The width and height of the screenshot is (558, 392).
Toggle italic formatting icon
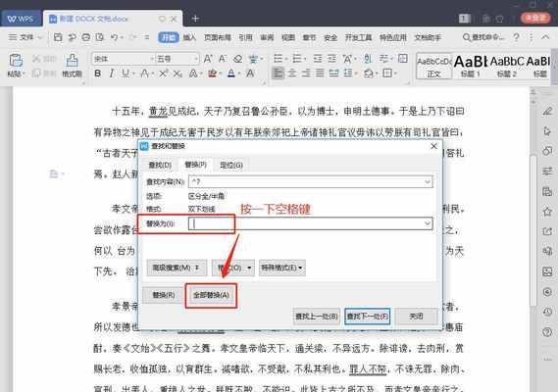coord(112,73)
